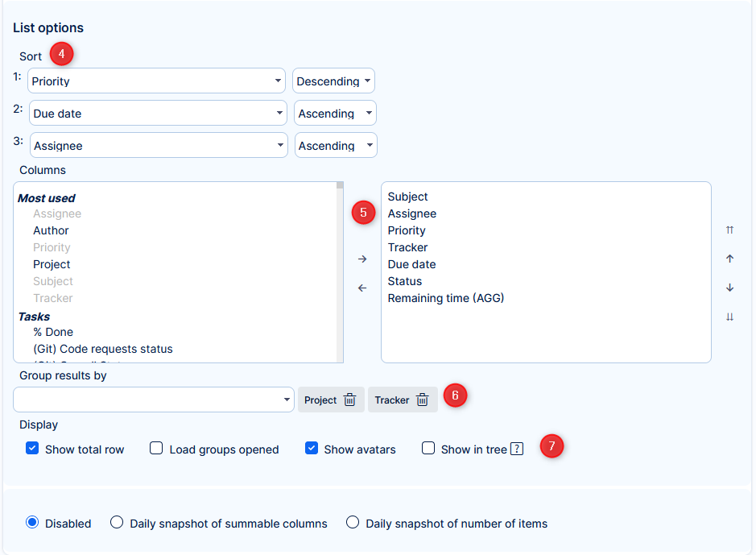
Task: Remove Project grouping via trash icon
Action: point(349,400)
